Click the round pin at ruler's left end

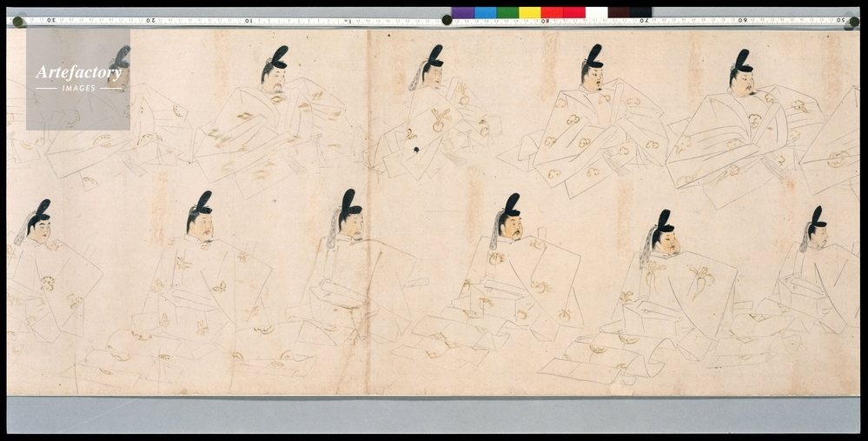(x=18, y=22)
